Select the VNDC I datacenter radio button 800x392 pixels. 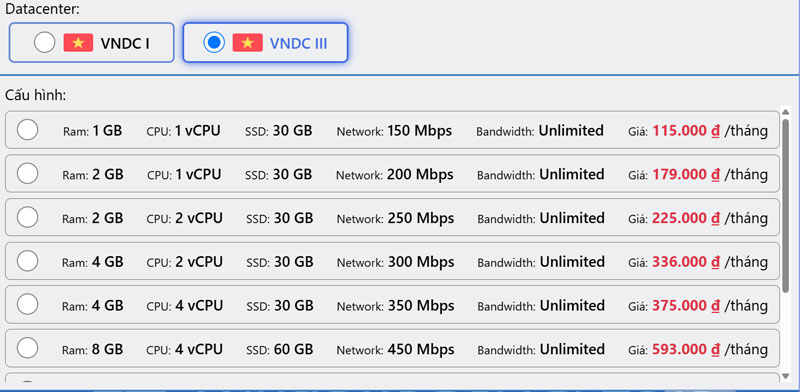pos(44,42)
